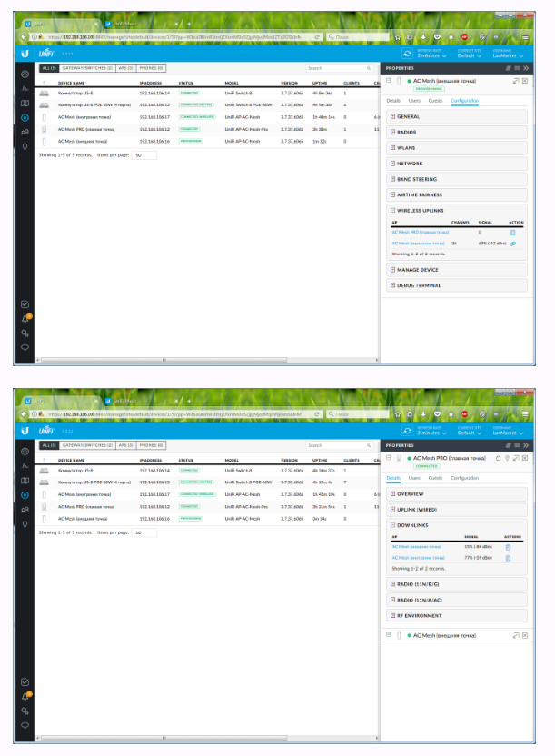Select row 192.168.106.12 in lower device list
Image resolution: width=555 pixels, height=756 pixels.
pos(207,507)
